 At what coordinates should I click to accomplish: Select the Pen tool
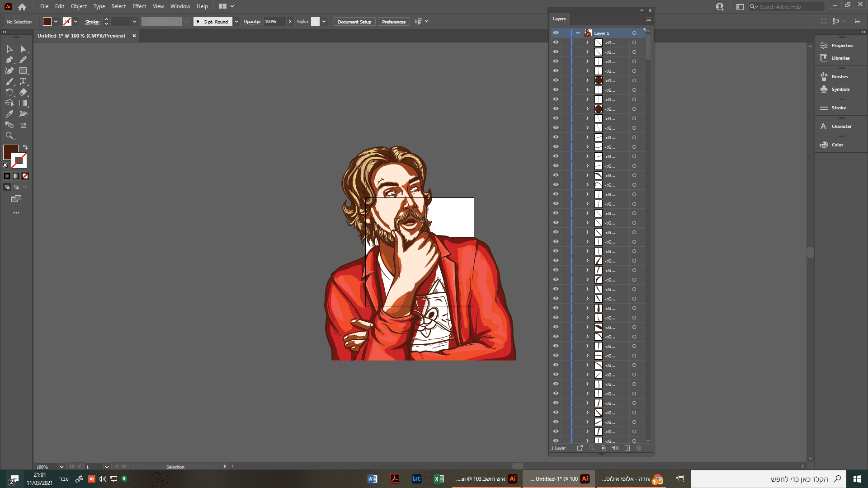(x=9, y=60)
